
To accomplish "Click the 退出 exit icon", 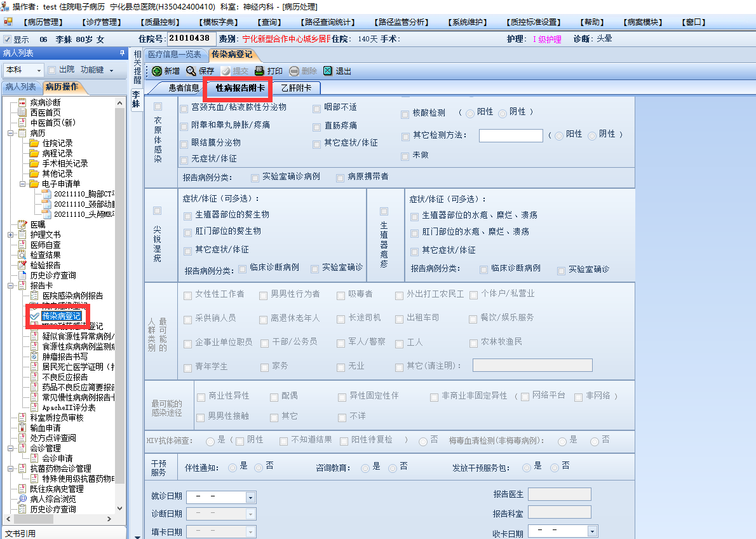I will click(328, 71).
